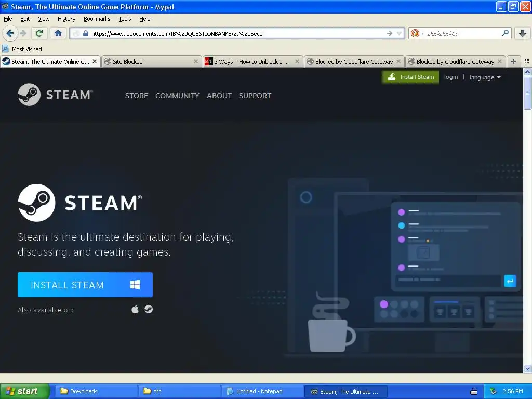532x399 pixels.
Task: Open the Edit menu
Action: 25,19
